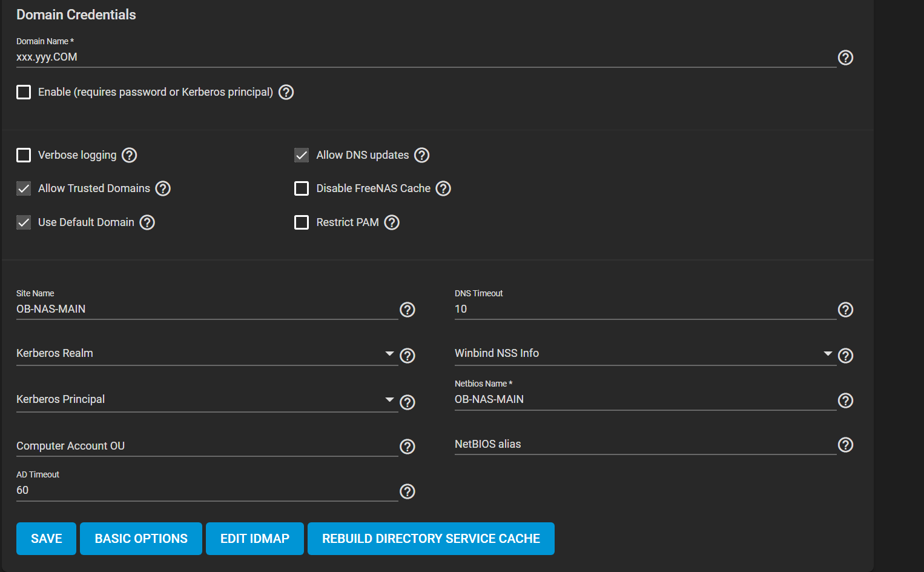924x572 pixels.
Task: Enable the Verbose logging checkbox
Action: tap(24, 155)
